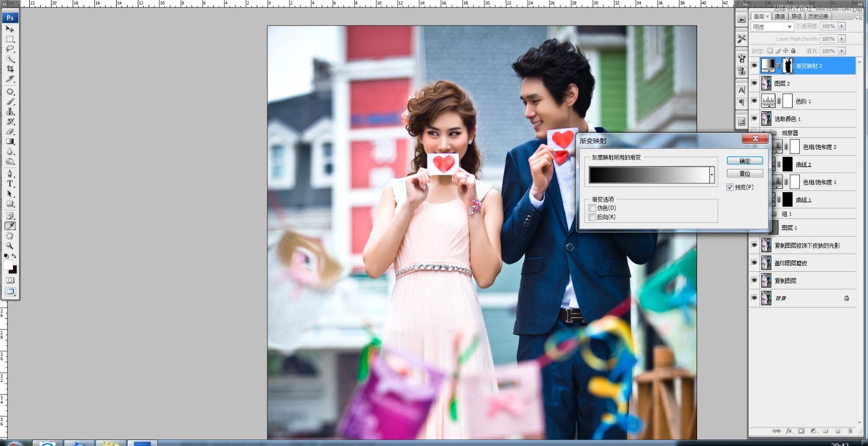Select the Eraser tool

pyautogui.click(x=10, y=131)
